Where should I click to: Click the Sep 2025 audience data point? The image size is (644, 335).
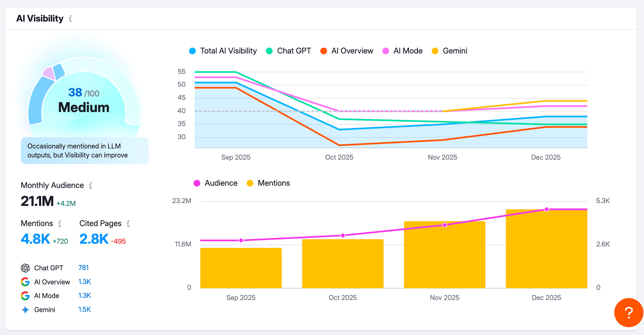[241, 241]
